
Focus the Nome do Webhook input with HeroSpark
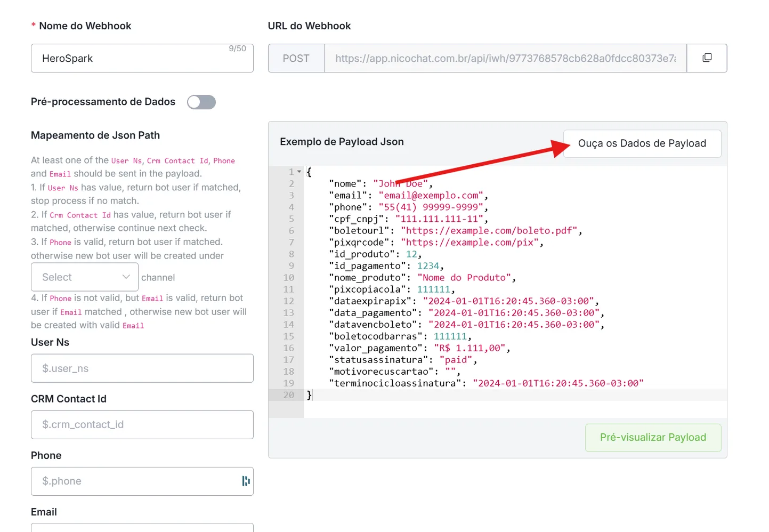click(142, 58)
